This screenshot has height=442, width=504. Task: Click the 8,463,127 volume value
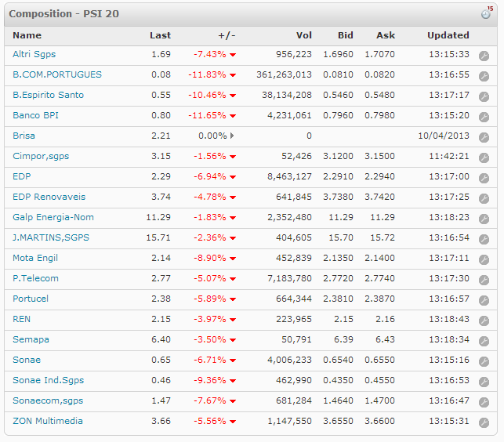tap(289, 176)
